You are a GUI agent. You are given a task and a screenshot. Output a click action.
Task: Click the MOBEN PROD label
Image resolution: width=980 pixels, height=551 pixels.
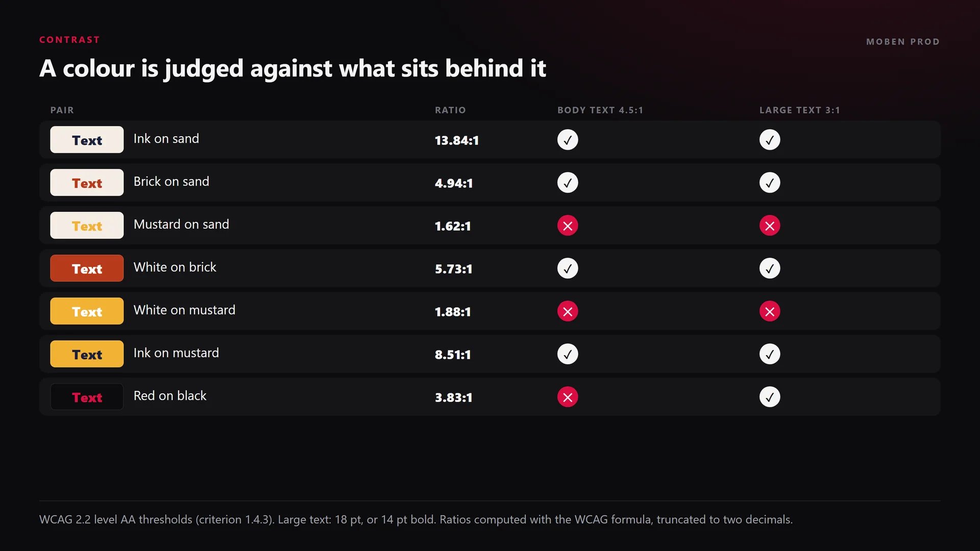tap(903, 42)
